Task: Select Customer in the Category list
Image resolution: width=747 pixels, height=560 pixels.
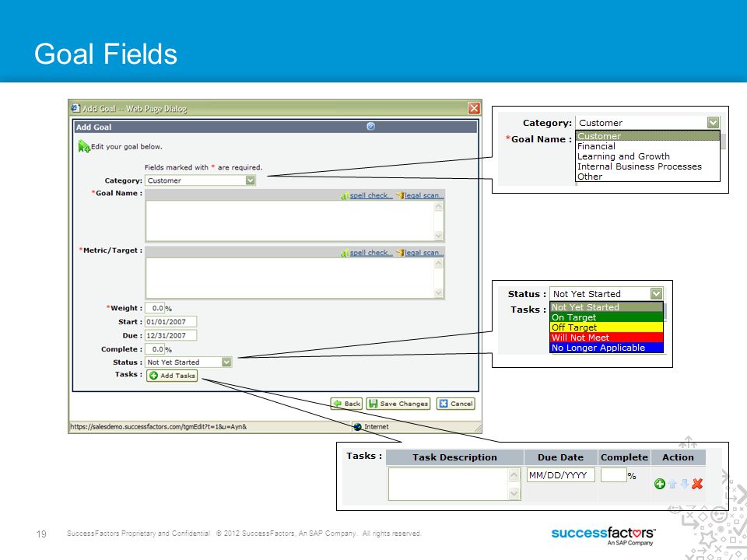Action: (x=647, y=136)
